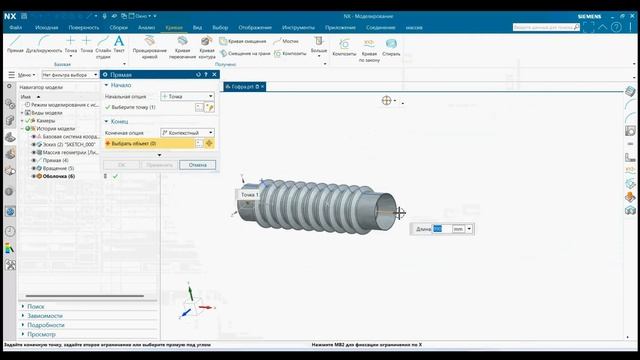Switch to the Анализ ribbon tab
Screen dimensions: 640x360
click(147, 27)
